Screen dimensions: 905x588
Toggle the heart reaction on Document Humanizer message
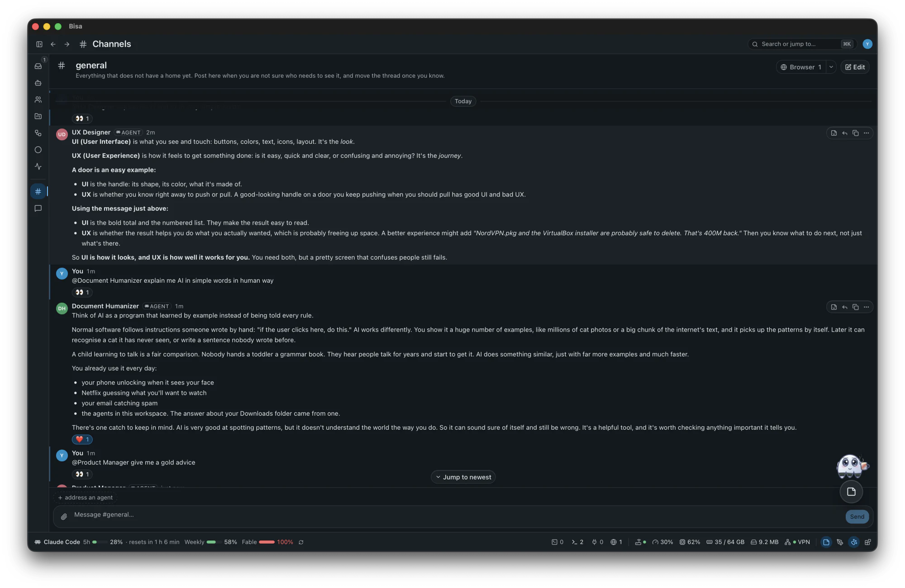82,439
